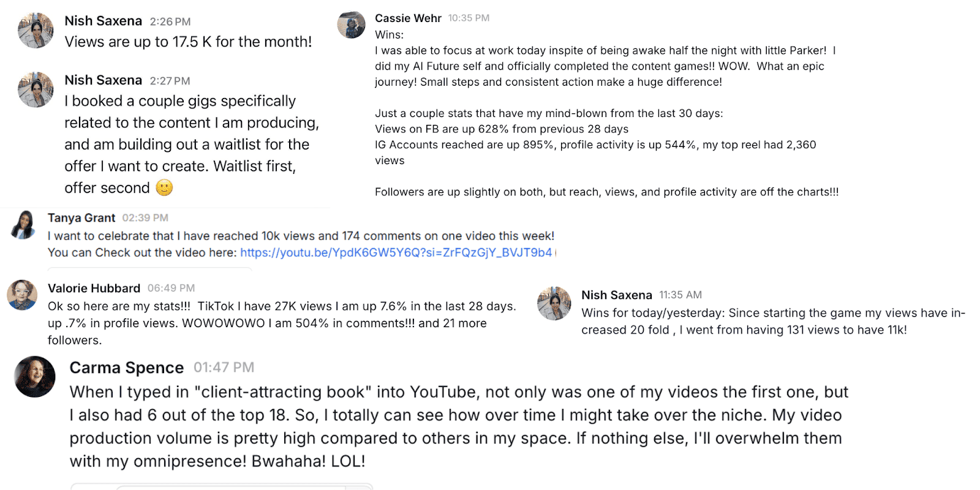The height and width of the screenshot is (490, 980).
Task: Click the Nish Saxena name beside 11:35 AM
Action: coord(616,295)
